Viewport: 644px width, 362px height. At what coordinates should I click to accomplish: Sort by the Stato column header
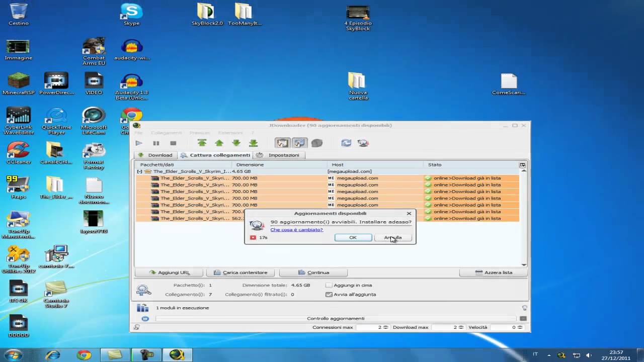coord(471,164)
